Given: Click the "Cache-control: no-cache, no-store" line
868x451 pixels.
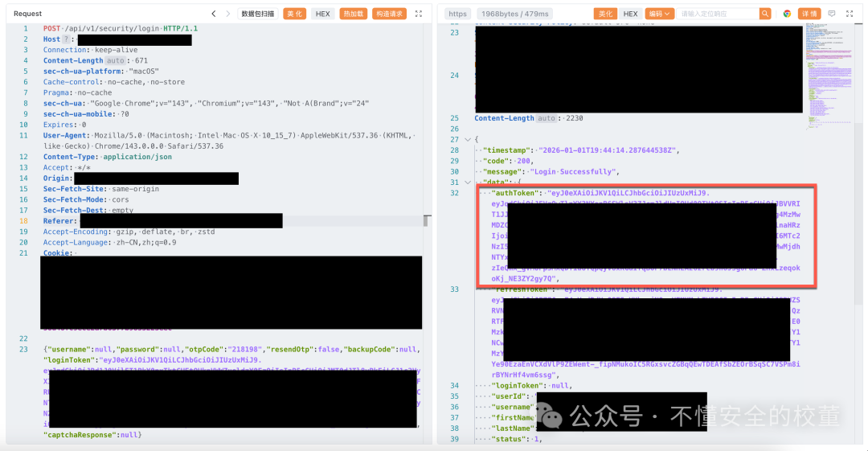Looking at the screenshot, I should point(114,82).
